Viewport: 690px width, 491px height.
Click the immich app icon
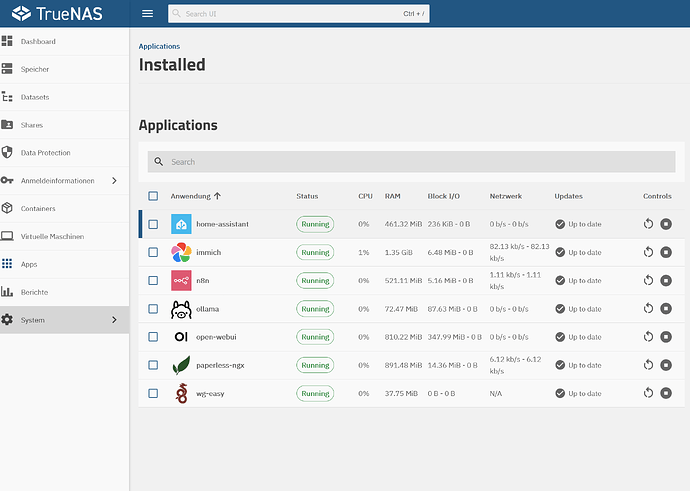pos(181,252)
